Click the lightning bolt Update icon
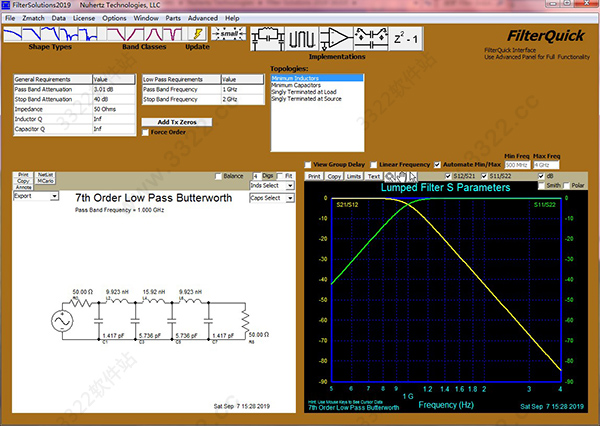 [197, 34]
